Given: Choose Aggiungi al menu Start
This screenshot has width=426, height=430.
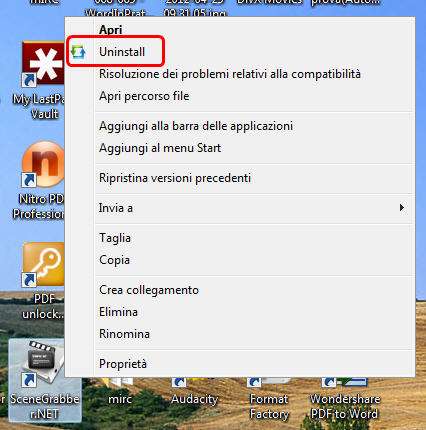Looking at the screenshot, I should coord(160,148).
